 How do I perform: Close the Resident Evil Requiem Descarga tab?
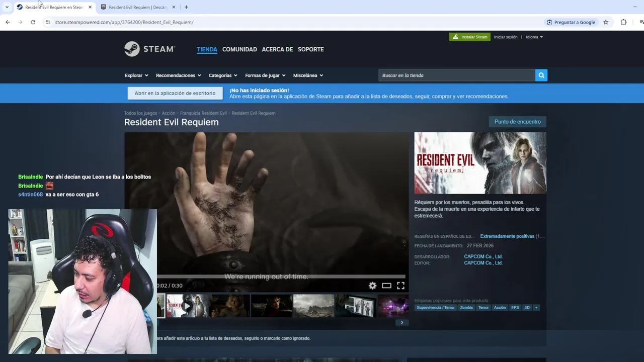pos(174,7)
